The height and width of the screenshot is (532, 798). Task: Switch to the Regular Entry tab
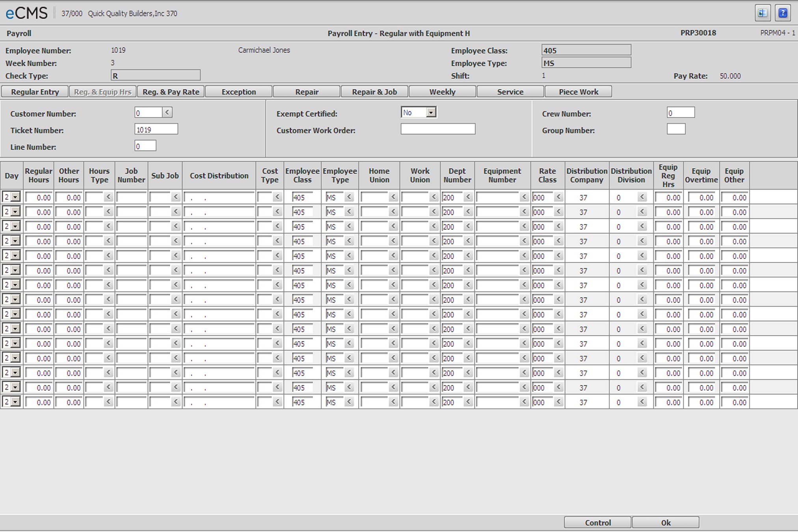(x=35, y=92)
